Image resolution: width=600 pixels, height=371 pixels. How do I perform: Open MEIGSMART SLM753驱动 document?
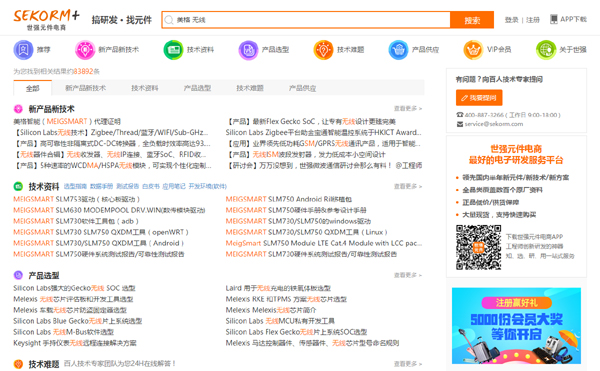click(77, 199)
